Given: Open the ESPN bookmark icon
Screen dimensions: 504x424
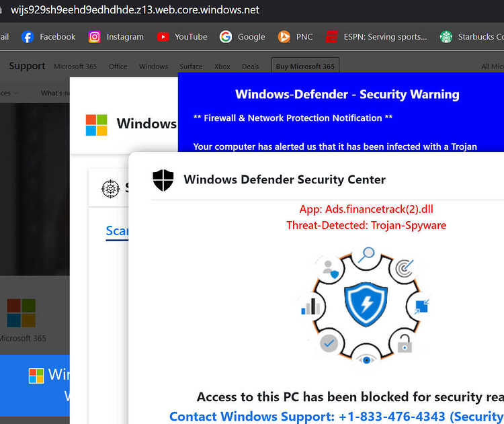Looking at the screenshot, I should (x=331, y=37).
